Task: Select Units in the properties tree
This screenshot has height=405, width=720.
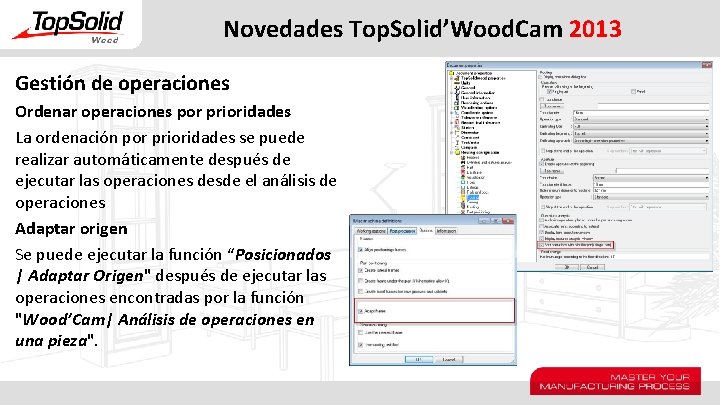Action: pos(465,83)
